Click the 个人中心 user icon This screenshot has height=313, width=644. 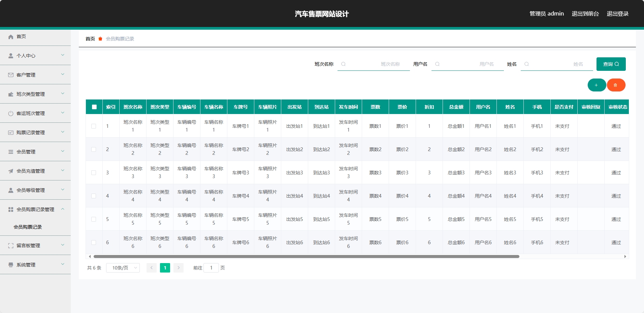pos(10,56)
